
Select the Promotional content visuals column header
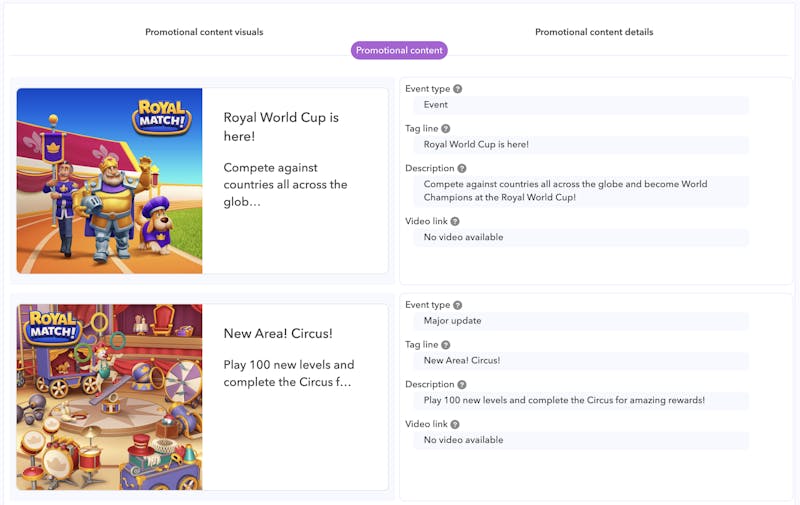click(204, 32)
